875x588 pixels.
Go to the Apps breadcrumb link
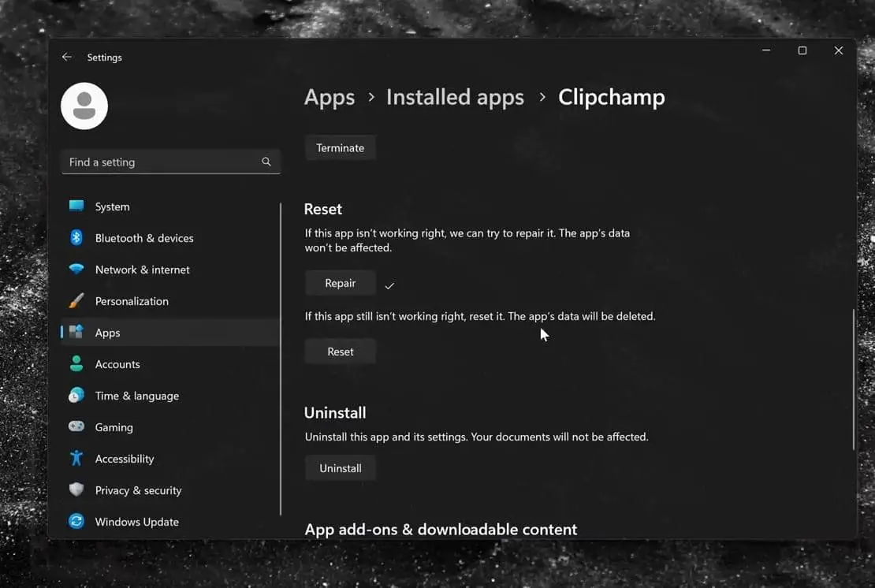(x=329, y=97)
